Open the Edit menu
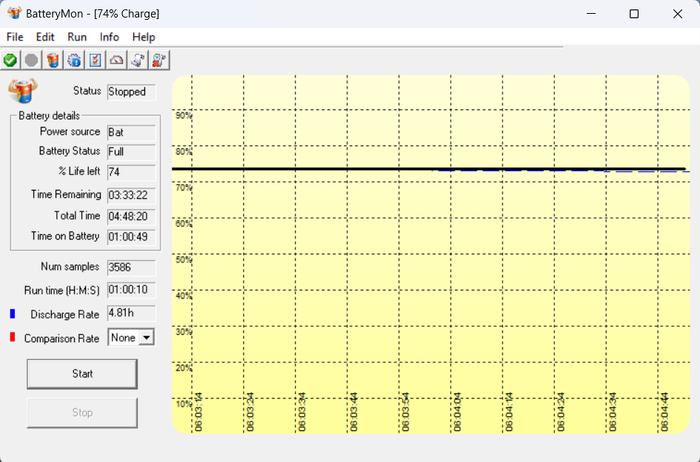The width and height of the screenshot is (700, 462). pyautogui.click(x=45, y=37)
